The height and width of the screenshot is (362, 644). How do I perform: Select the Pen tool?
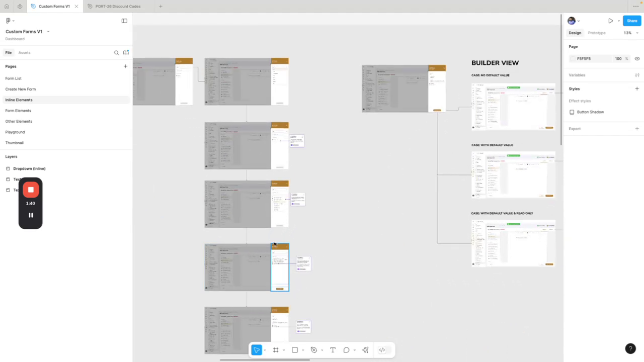pyautogui.click(x=314, y=350)
